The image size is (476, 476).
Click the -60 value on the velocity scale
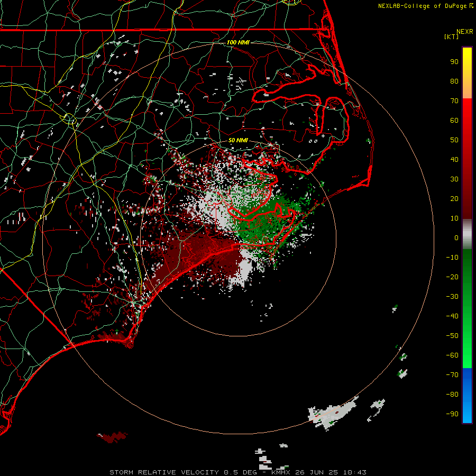tap(452, 355)
